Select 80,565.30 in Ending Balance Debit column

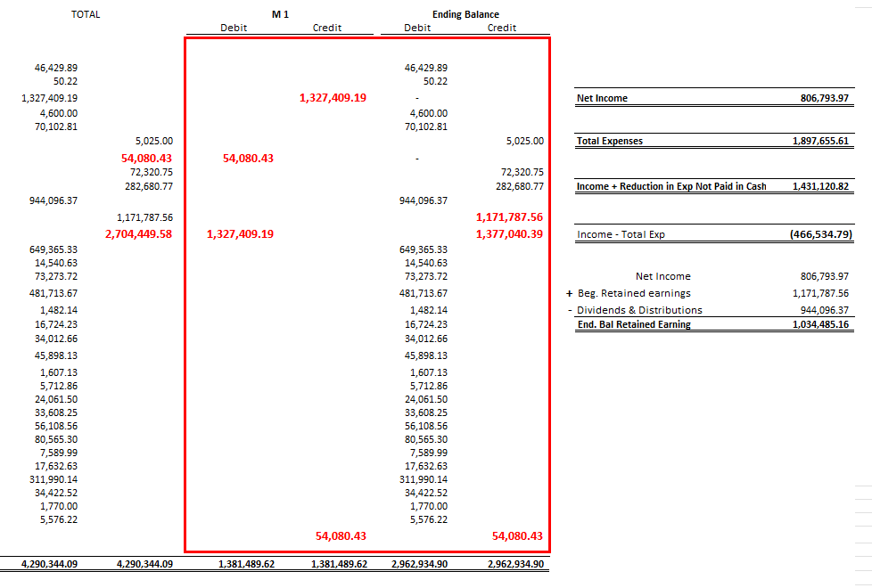click(x=426, y=439)
